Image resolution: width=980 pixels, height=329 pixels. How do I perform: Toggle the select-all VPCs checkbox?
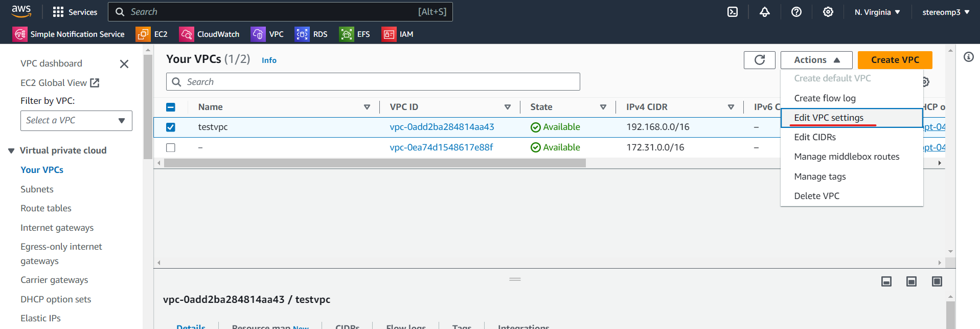pyautogui.click(x=171, y=107)
